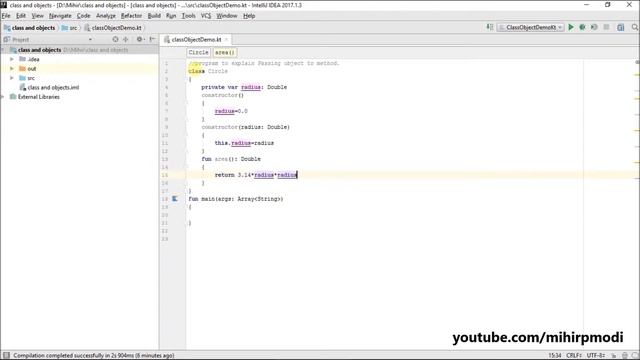
Task: Click the orange out folder icon
Action: [x=22, y=69]
